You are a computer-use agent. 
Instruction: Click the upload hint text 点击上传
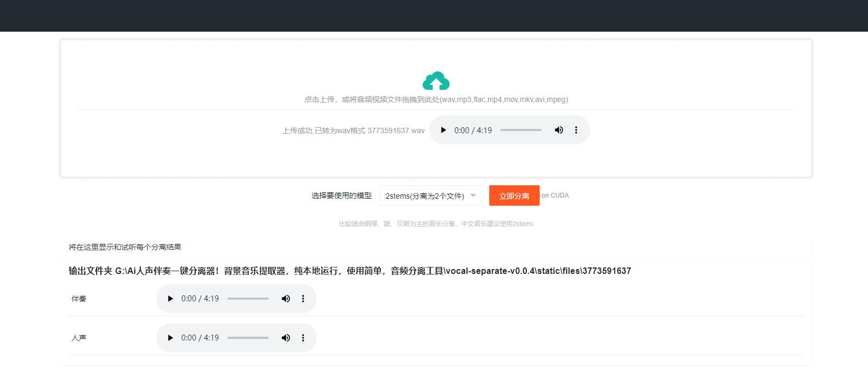pos(436,99)
